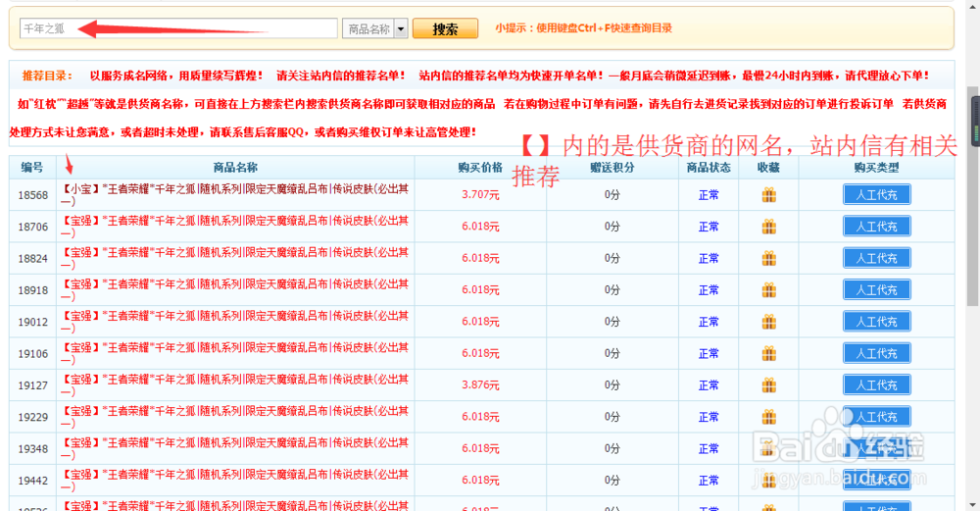The height and width of the screenshot is (511, 980).
Task: Click 人工代充 for item 19106
Action: [x=876, y=353]
